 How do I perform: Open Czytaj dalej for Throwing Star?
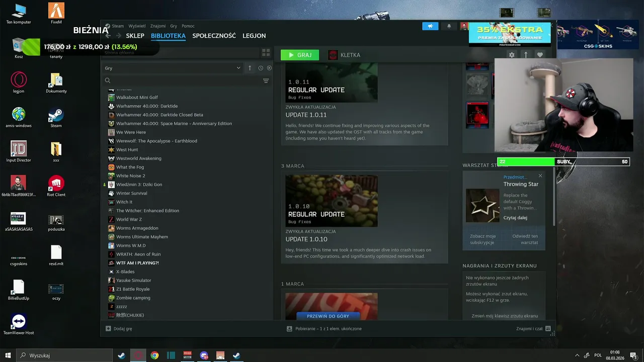pyautogui.click(x=515, y=218)
